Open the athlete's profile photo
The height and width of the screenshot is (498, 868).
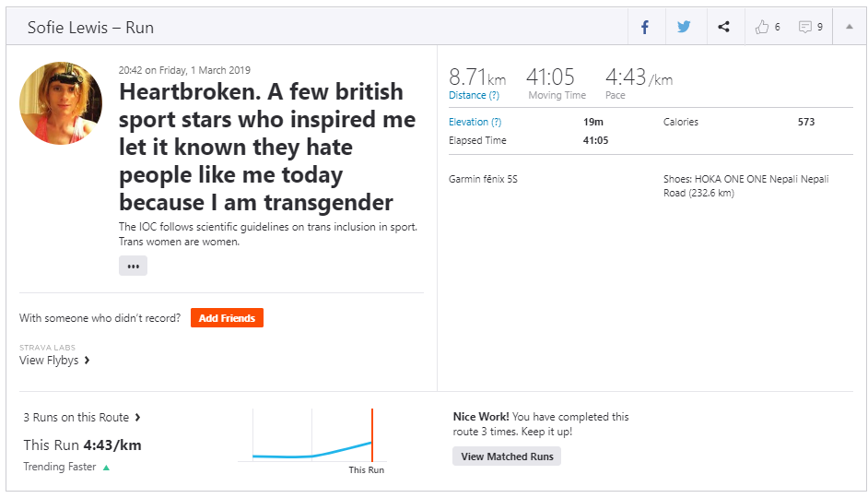61,103
